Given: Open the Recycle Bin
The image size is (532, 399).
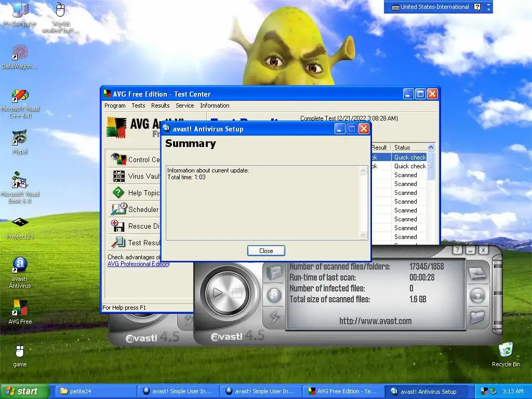Looking at the screenshot, I should (506, 355).
